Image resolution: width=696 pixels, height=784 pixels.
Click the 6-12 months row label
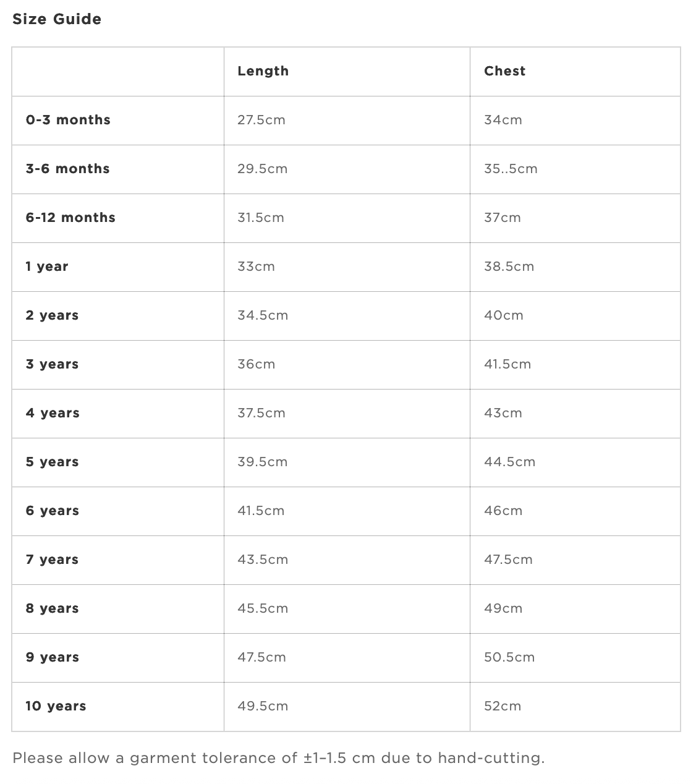(x=70, y=218)
